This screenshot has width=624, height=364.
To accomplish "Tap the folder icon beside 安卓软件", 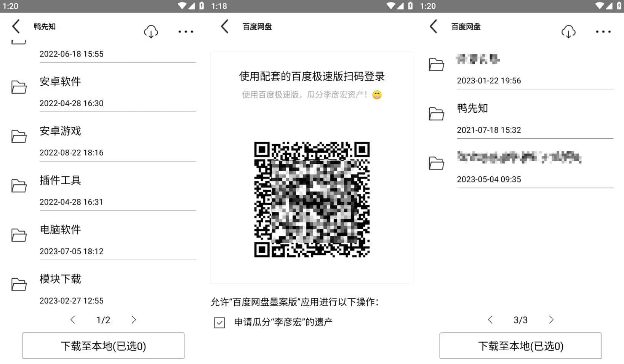I will (x=19, y=87).
